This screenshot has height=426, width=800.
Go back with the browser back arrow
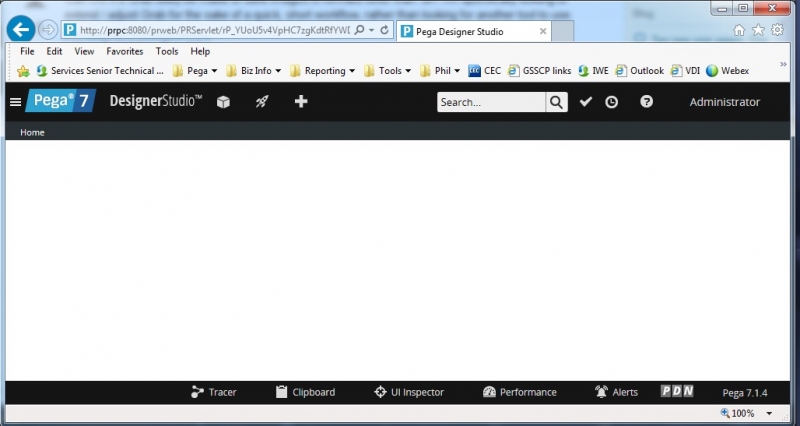(21, 30)
